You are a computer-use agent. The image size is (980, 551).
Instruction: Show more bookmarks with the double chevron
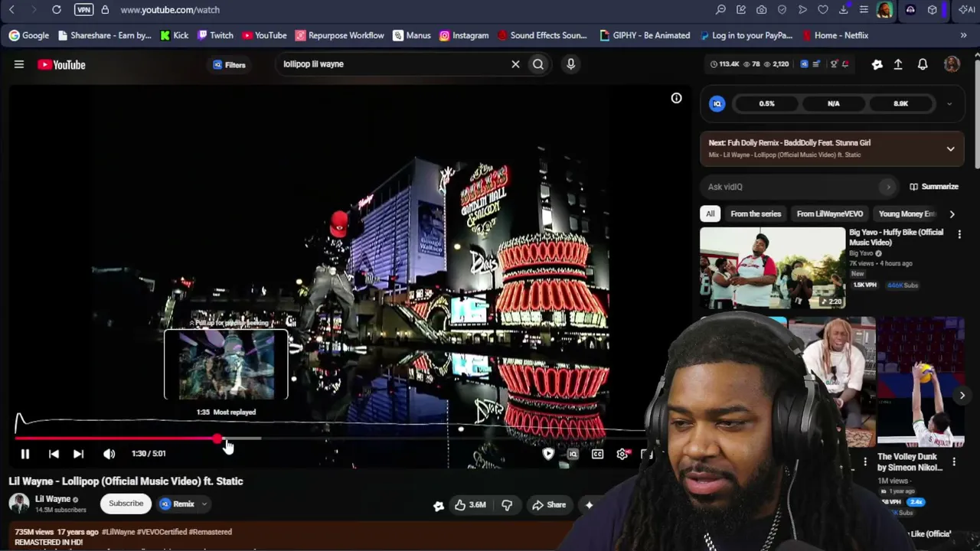(963, 35)
